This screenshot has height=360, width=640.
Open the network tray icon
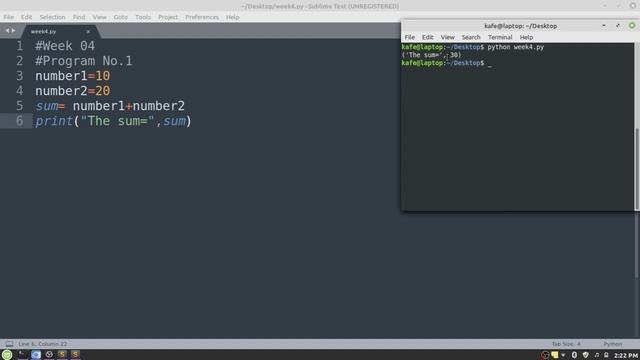pos(606,355)
